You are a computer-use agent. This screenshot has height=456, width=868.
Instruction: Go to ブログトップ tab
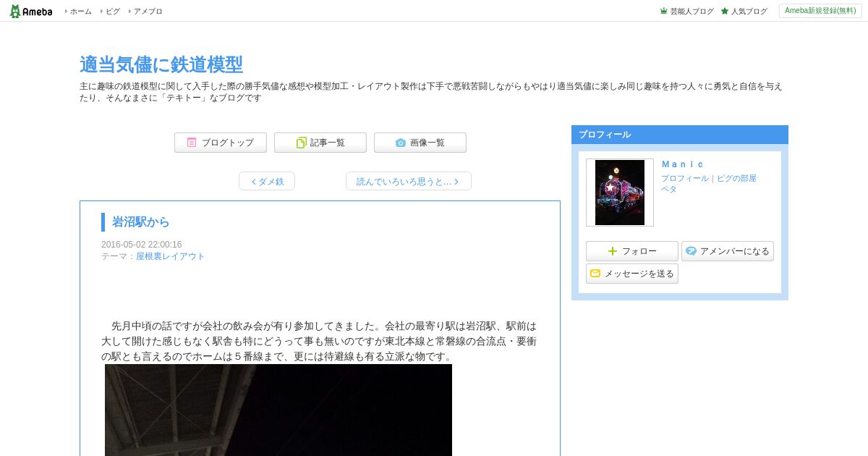point(221,143)
